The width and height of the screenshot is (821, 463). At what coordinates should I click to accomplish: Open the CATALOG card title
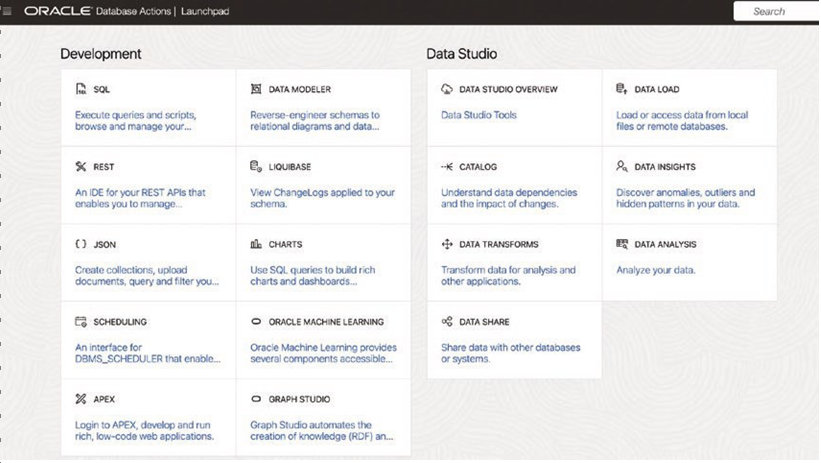click(478, 167)
